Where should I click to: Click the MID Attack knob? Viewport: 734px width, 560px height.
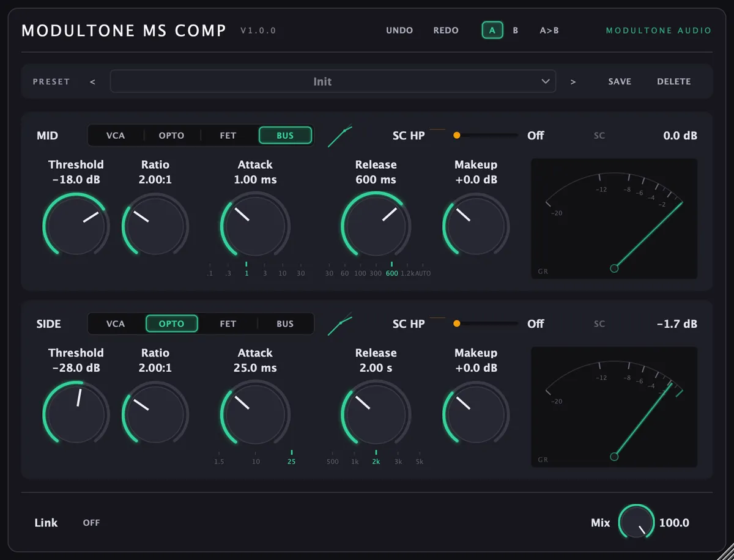[254, 224]
